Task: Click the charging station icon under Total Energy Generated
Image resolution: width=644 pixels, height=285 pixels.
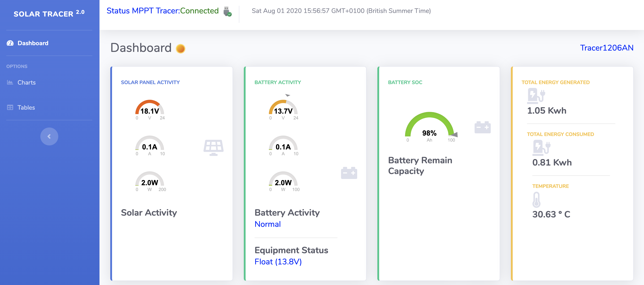Action: pos(536,96)
